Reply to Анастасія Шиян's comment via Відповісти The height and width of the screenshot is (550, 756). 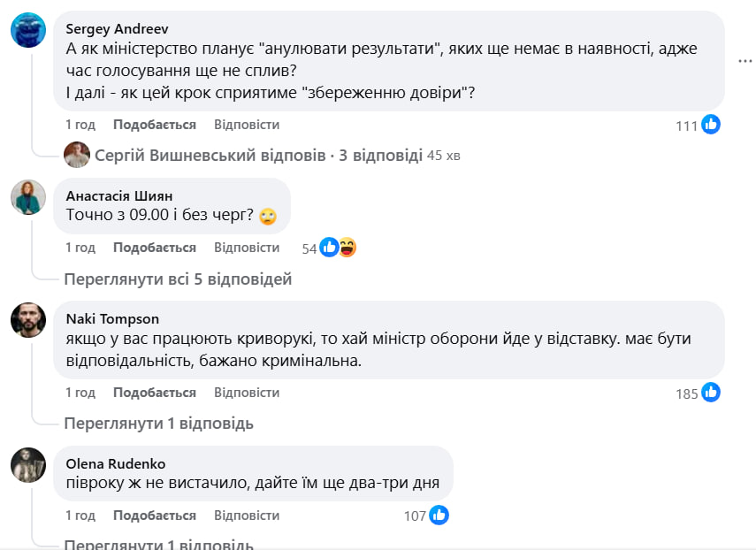pos(247,248)
